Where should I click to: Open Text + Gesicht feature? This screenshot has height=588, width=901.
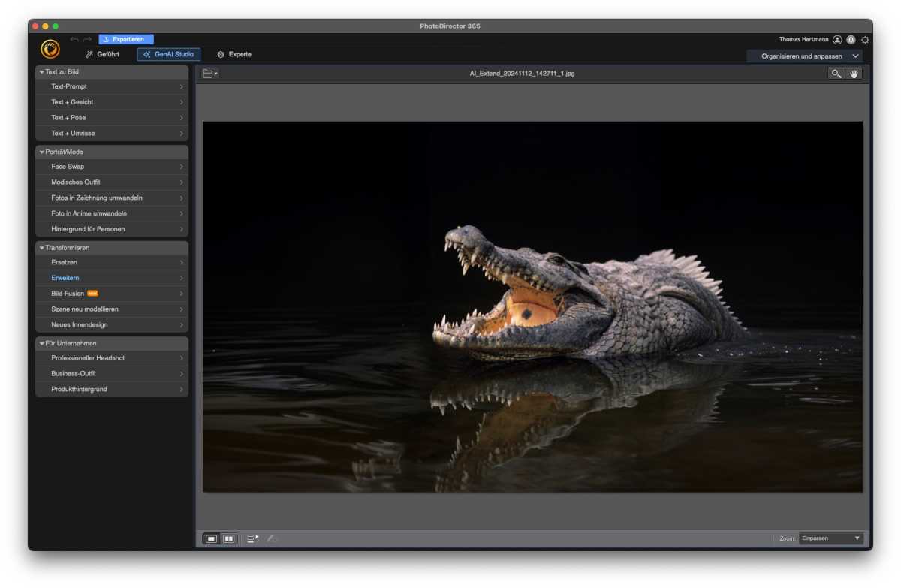[x=112, y=102]
